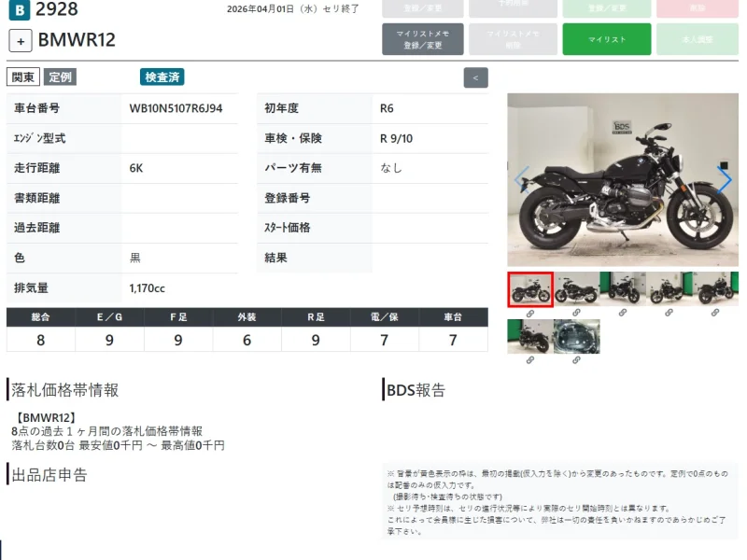This screenshot has height=560, width=747.
Task: Click the link icon under the gauge thumbnail
Action: tap(576, 360)
